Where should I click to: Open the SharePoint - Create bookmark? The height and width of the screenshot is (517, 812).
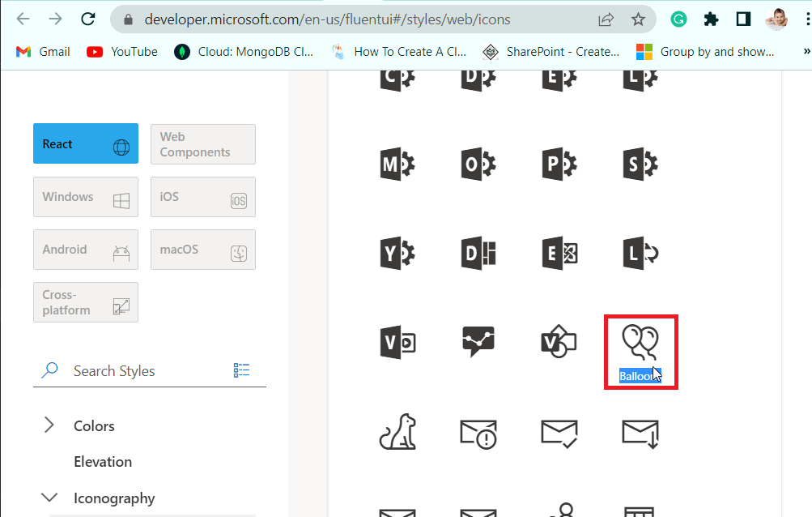click(x=551, y=52)
